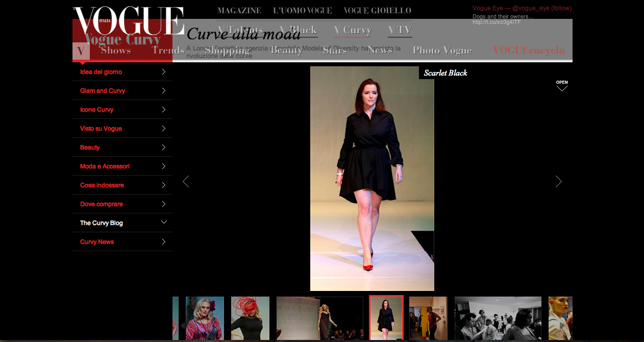Click Curve alla moda headline

point(243,34)
